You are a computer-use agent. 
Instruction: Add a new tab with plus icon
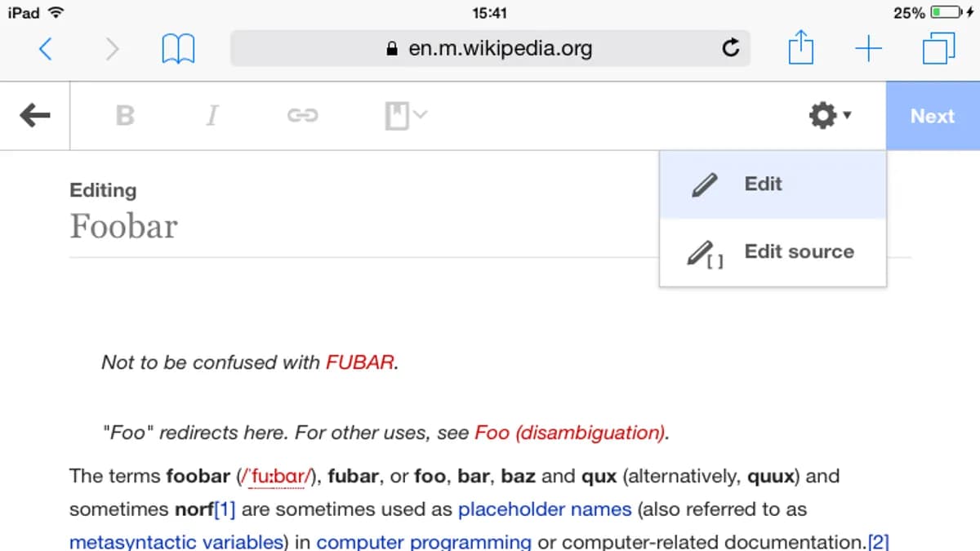pyautogui.click(x=869, y=49)
